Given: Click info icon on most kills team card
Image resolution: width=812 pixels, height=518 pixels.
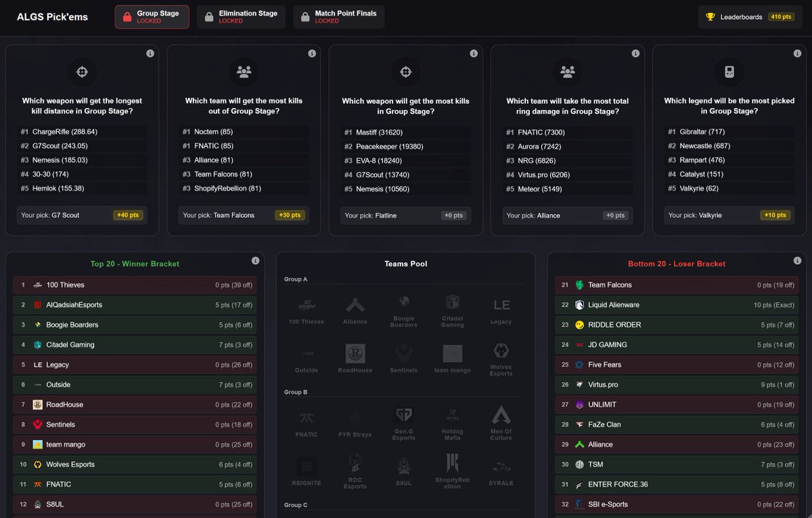Looking at the screenshot, I should tap(312, 53).
